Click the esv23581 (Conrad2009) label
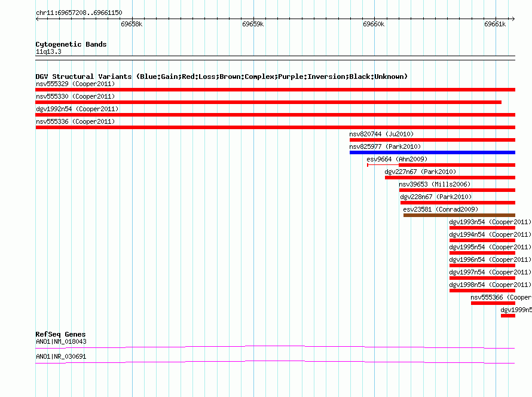Screen dimensions: 532x397 tap(441, 209)
